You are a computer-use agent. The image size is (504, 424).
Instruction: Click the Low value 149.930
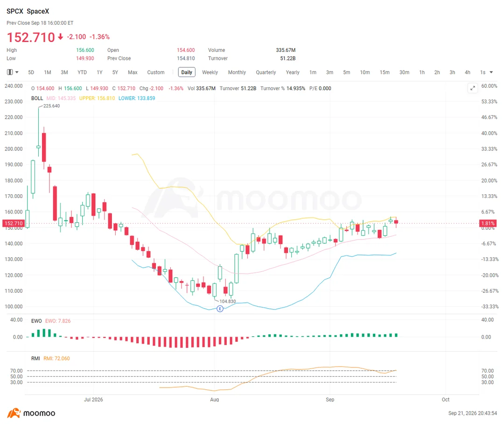click(85, 58)
